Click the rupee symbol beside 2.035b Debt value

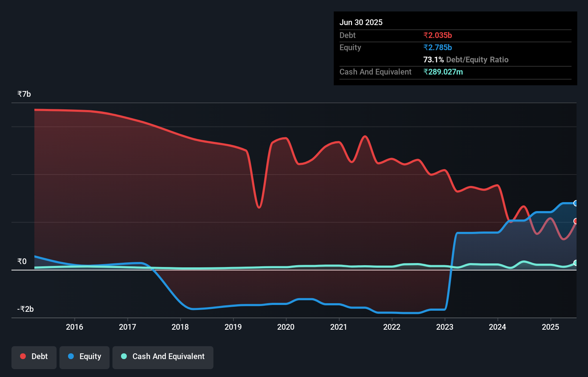(x=426, y=35)
